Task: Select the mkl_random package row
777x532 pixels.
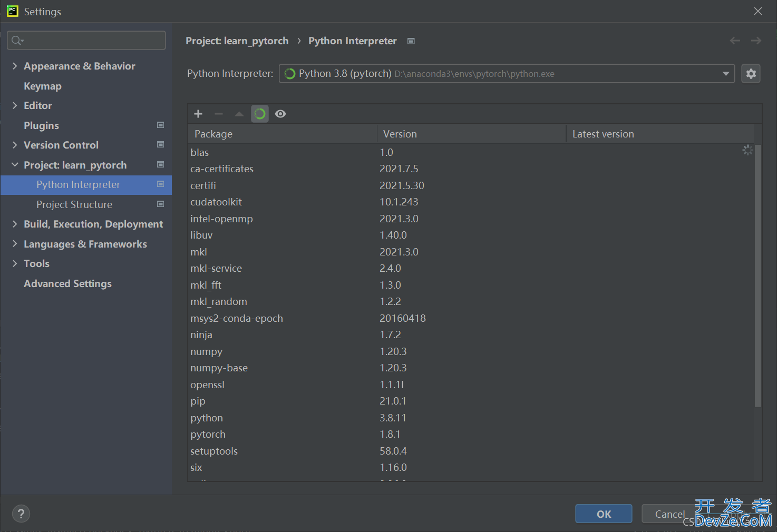Action: (x=471, y=302)
